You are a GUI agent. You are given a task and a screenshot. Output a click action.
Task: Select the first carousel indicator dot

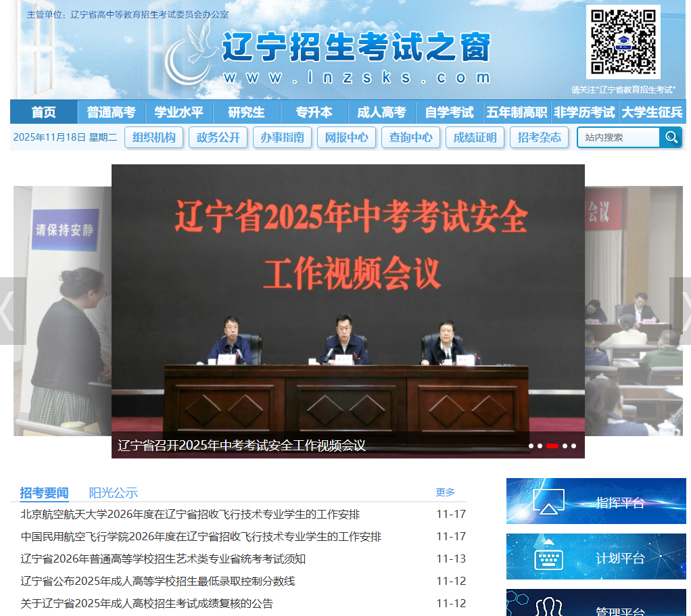531,446
